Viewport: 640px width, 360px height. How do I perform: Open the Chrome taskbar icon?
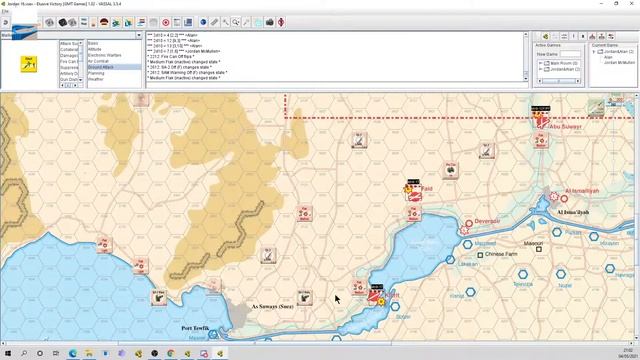[x=171, y=353]
